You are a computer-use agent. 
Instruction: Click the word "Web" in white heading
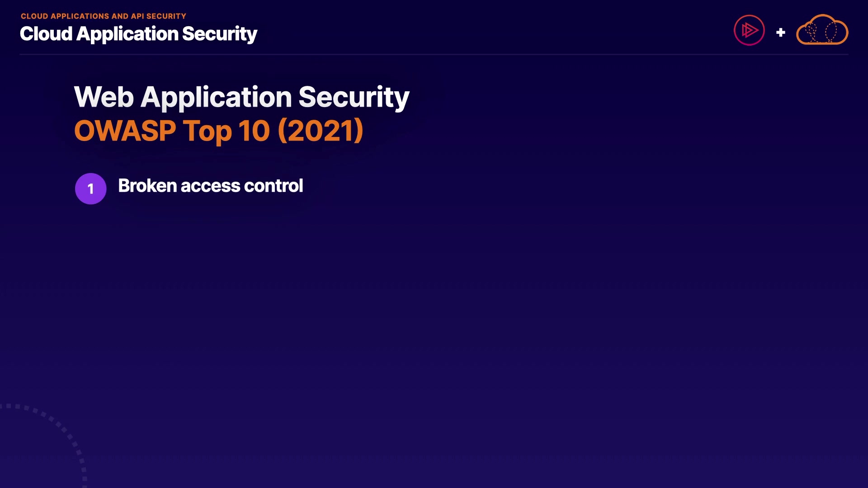[x=104, y=97]
